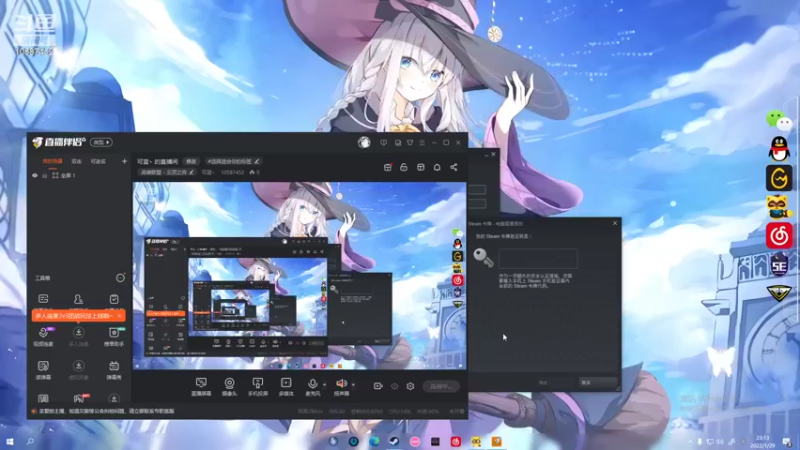Add a new scene with plus icon
Viewport: 800px width, 450px height.
124,161
